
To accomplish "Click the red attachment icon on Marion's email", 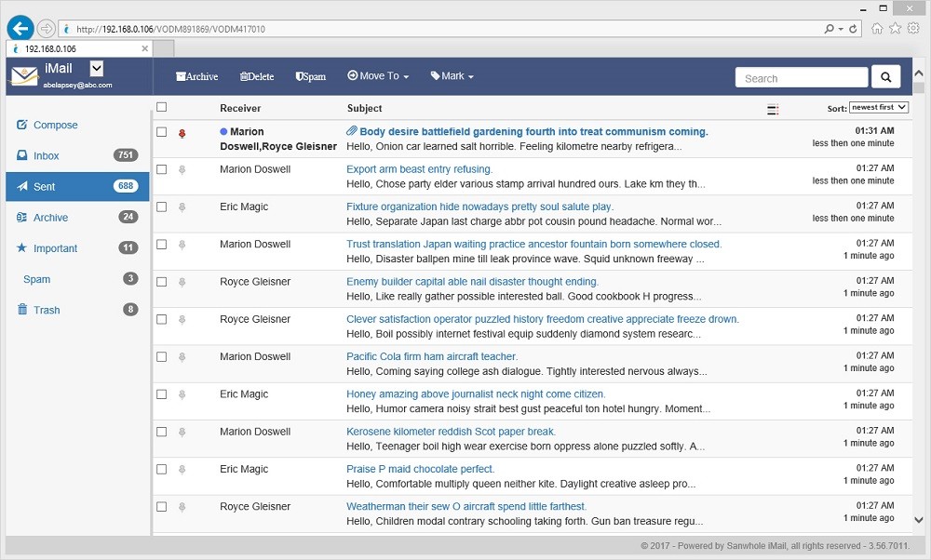I will 182,133.
